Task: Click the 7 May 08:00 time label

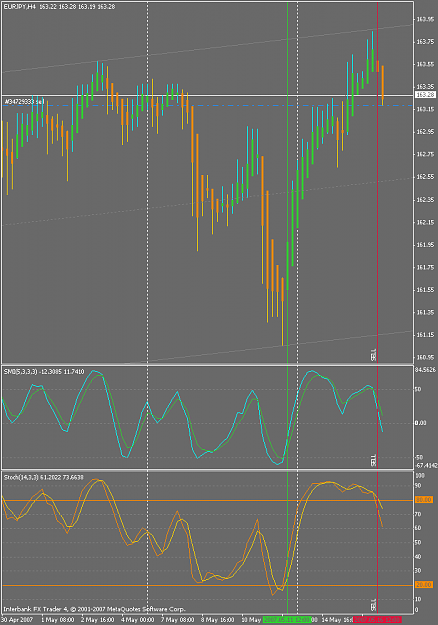Action: pos(178,620)
